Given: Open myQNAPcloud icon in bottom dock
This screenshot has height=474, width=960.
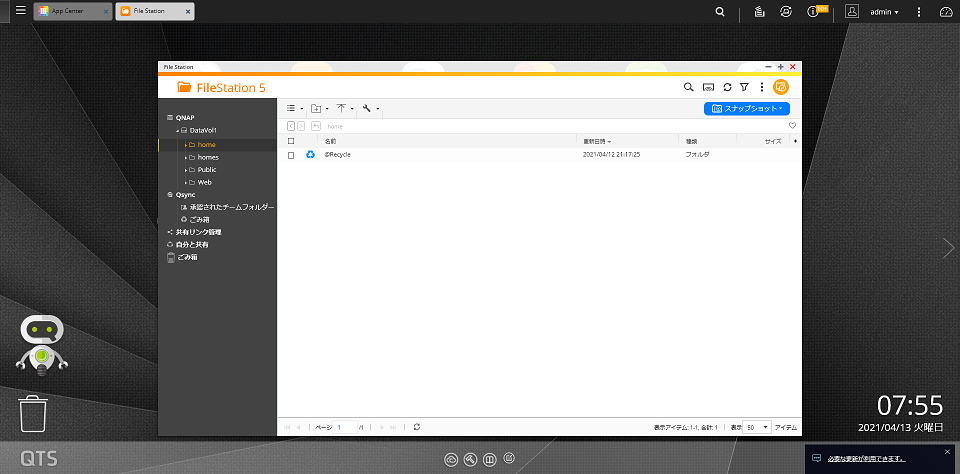Looking at the screenshot, I should pyautogui.click(x=451, y=459).
